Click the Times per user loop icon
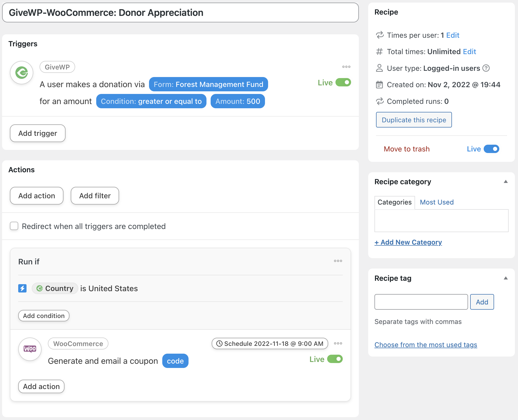518x420 pixels. [x=380, y=35]
